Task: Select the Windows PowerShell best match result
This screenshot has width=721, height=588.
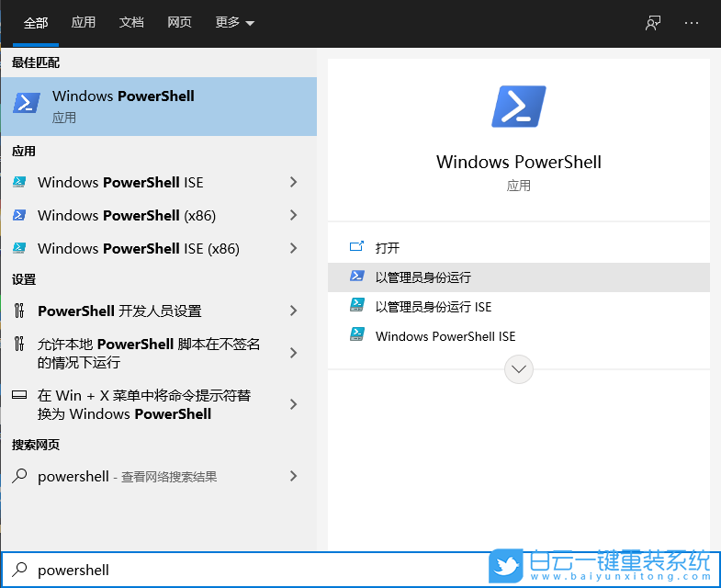Action: click(159, 107)
